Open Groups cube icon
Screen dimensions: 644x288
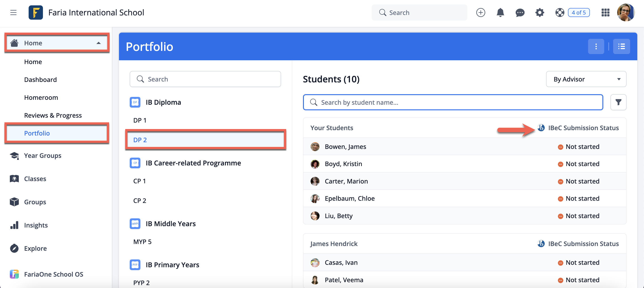click(14, 202)
